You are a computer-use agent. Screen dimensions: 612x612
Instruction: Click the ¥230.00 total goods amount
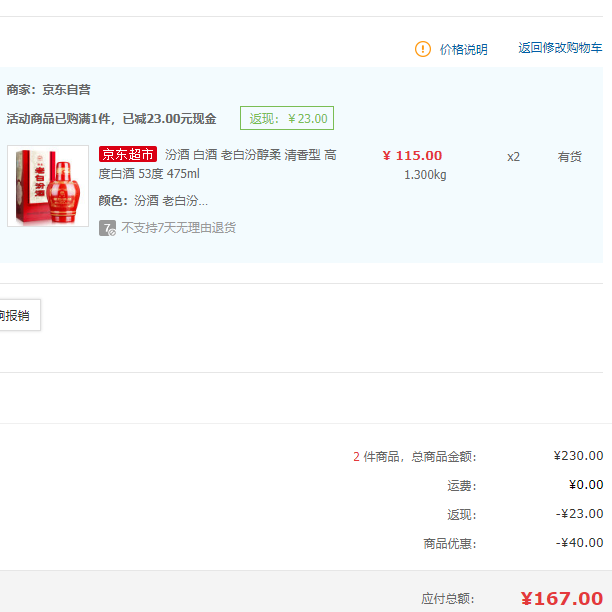[578, 455]
